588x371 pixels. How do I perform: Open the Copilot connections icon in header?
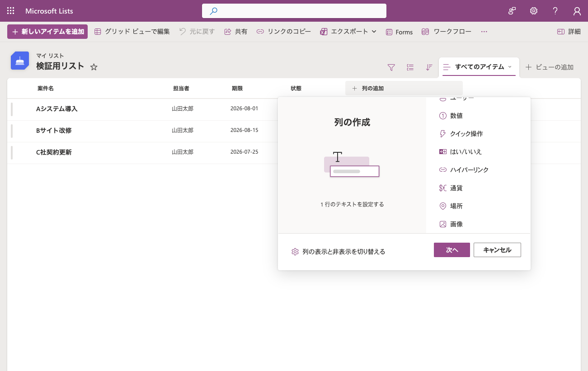[x=512, y=11]
